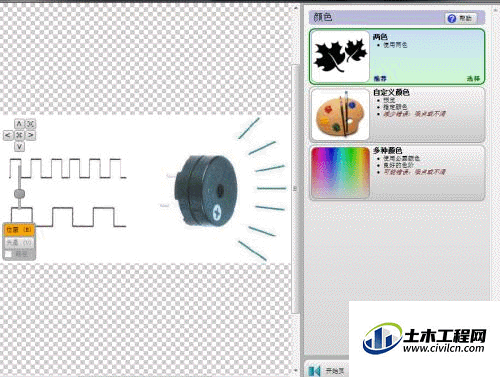The height and width of the screenshot is (377, 500).
Task: Click the 选择 link in the 两色 card
Action: (473, 78)
